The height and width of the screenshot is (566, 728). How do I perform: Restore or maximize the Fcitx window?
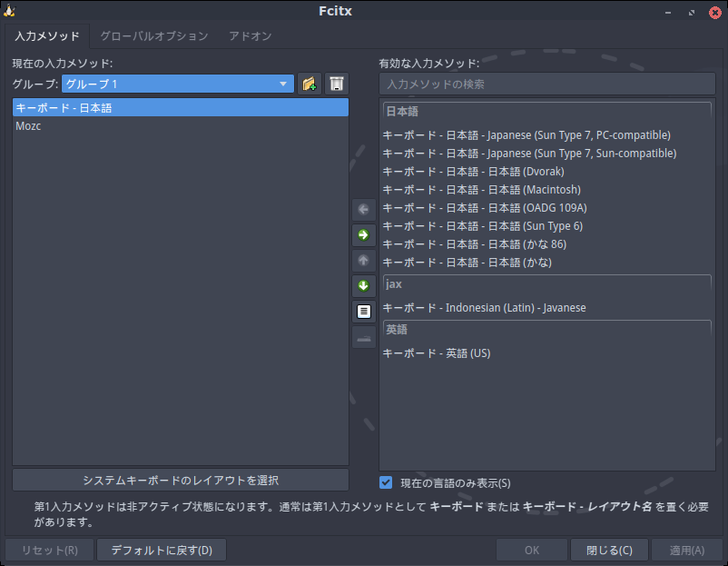[692, 13]
